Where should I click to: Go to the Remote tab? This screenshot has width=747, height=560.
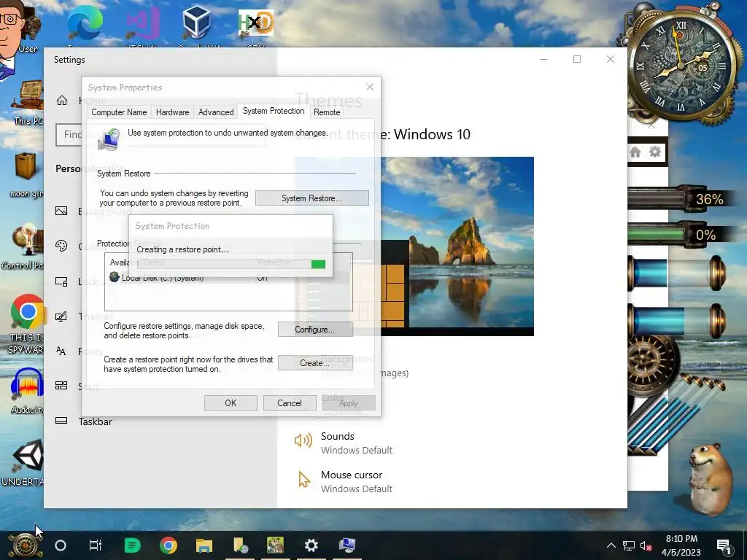[327, 112]
